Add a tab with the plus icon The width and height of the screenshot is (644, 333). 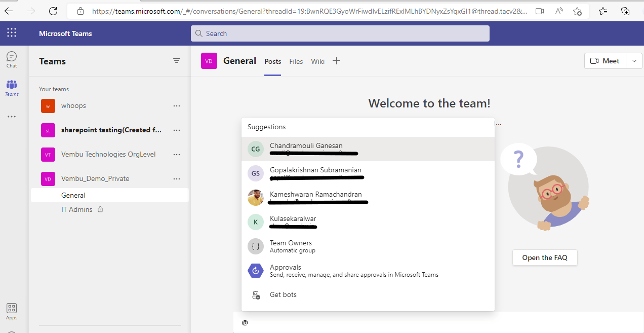point(336,61)
